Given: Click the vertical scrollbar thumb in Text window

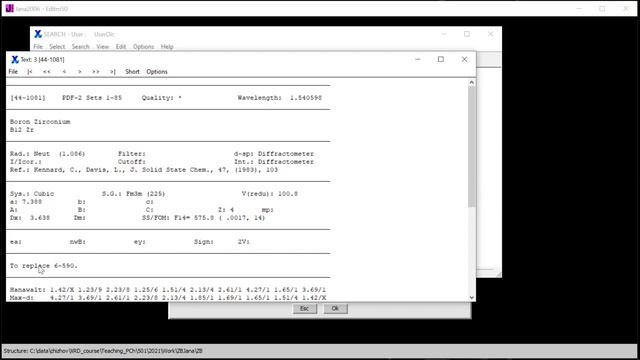Looking at the screenshot, I should coord(471,146).
